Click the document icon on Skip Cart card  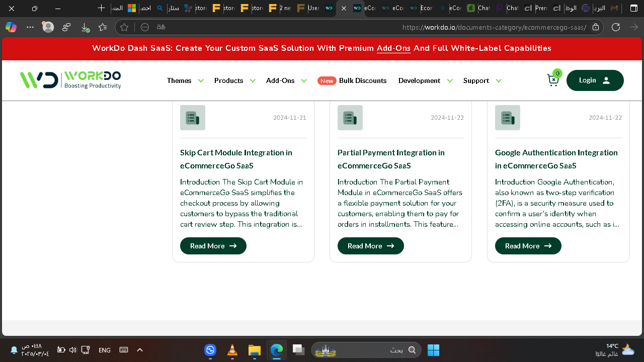coord(193,118)
